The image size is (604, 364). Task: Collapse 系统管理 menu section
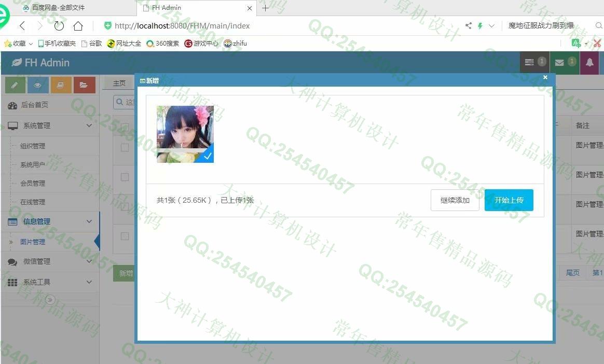point(50,125)
